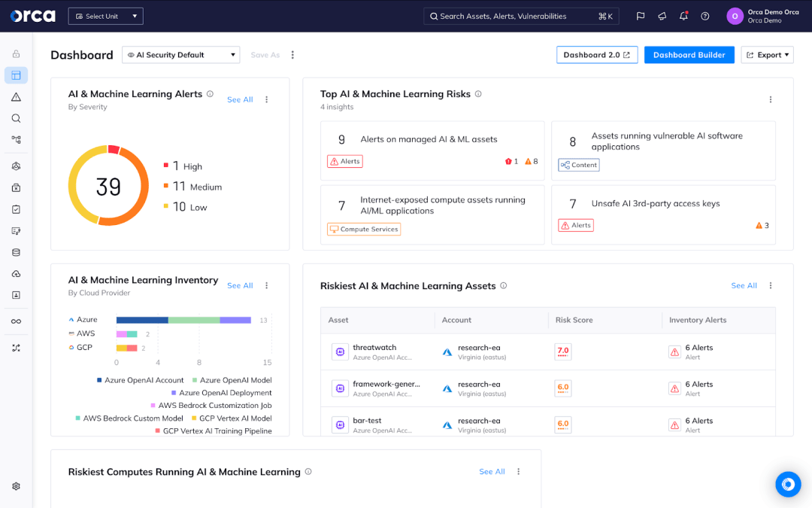Open the cloud icon in sidebar
Image resolution: width=812 pixels, height=508 pixels.
point(16,274)
